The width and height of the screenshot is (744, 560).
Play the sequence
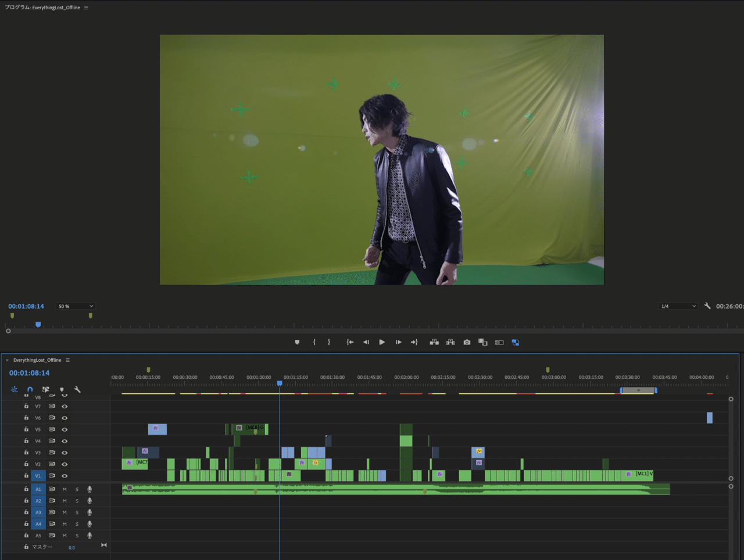click(382, 342)
